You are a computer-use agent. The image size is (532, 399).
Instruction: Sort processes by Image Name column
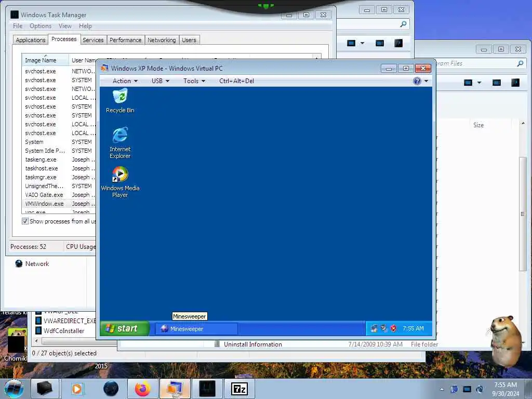pos(45,60)
